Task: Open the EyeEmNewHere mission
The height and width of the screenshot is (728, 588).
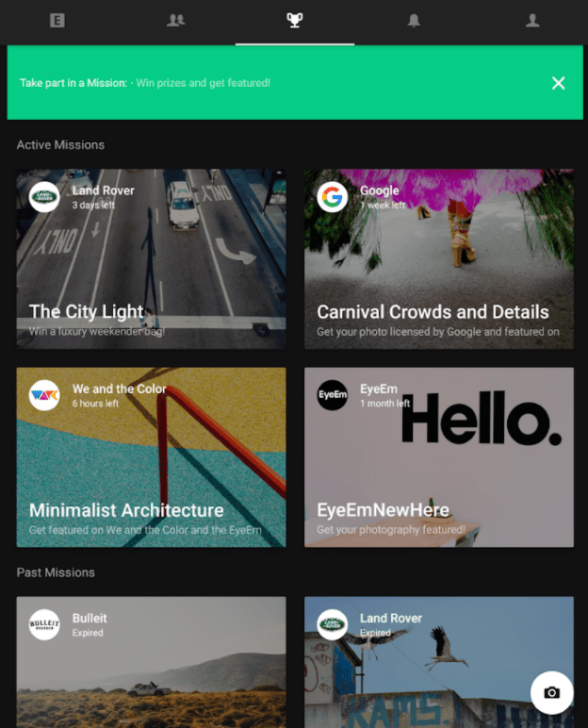Action: (x=439, y=457)
